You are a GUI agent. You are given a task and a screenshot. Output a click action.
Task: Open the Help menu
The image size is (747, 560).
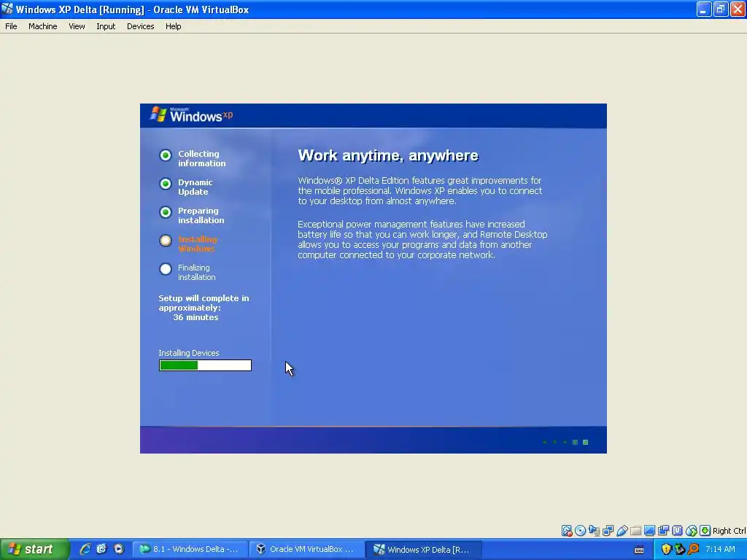(x=173, y=26)
